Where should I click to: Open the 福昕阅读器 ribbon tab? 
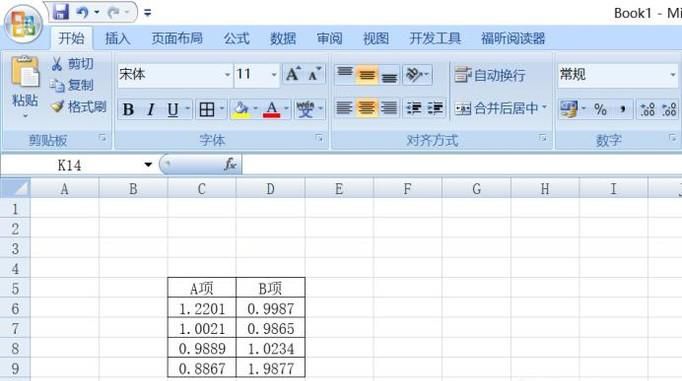pyautogui.click(x=513, y=38)
